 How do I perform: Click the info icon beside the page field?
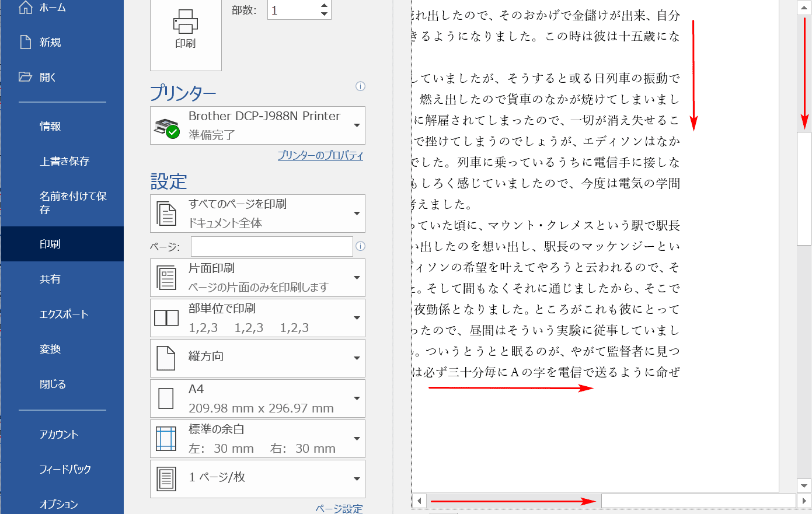(361, 246)
